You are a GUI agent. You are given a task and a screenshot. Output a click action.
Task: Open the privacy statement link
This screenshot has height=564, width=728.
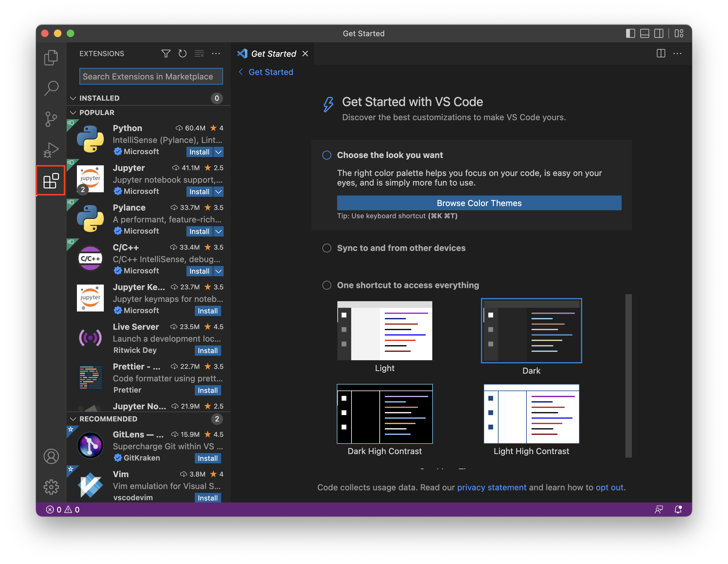491,487
